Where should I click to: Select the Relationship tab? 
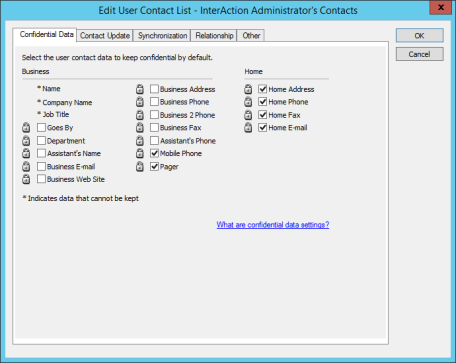click(x=214, y=36)
